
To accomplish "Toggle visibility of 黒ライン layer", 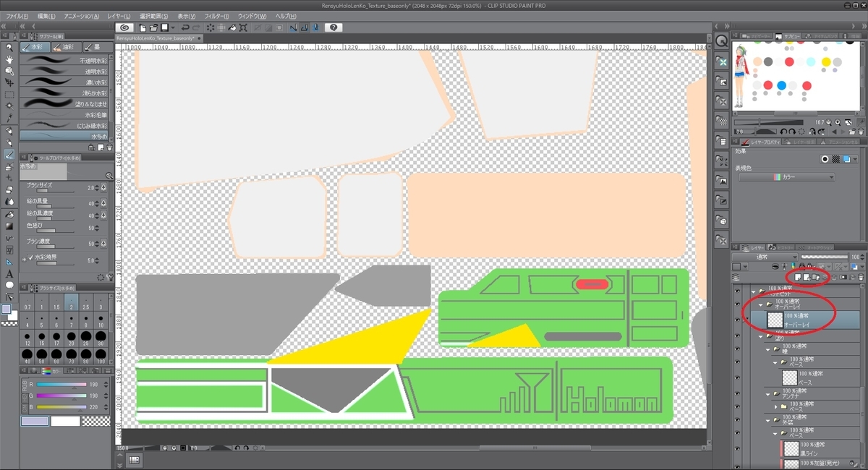I will click(737, 449).
